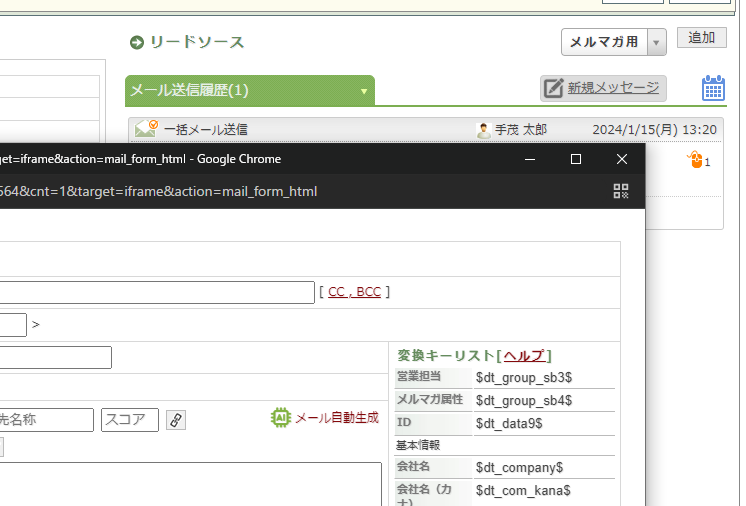Click the スコア input field

coord(130,420)
